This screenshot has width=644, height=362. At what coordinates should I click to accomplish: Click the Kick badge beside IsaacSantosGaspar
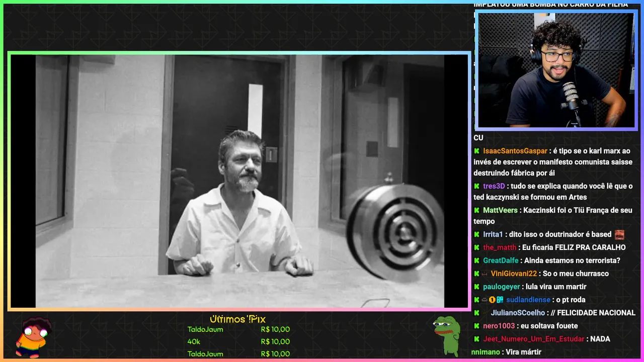(x=476, y=151)
